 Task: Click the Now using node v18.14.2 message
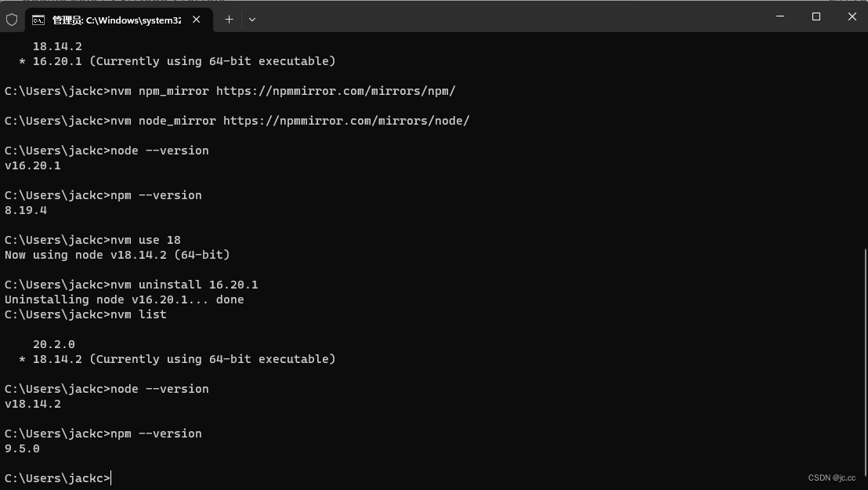click(118, 255)
